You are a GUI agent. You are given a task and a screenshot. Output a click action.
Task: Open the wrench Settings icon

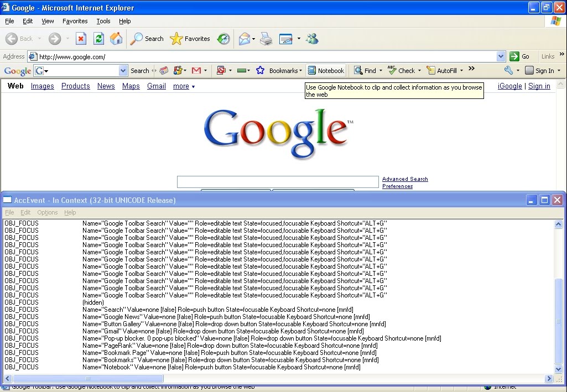pos(508,70)
